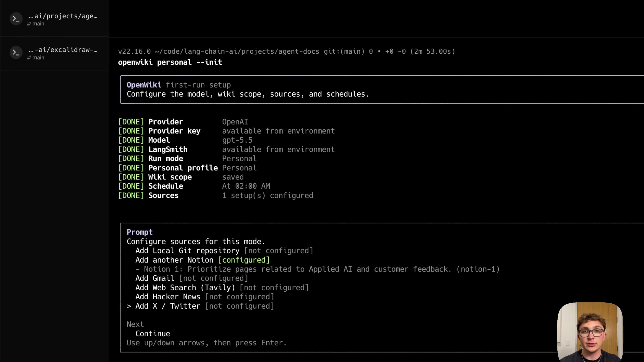
Task: Select Add Hacker News option
Action: 205,296
